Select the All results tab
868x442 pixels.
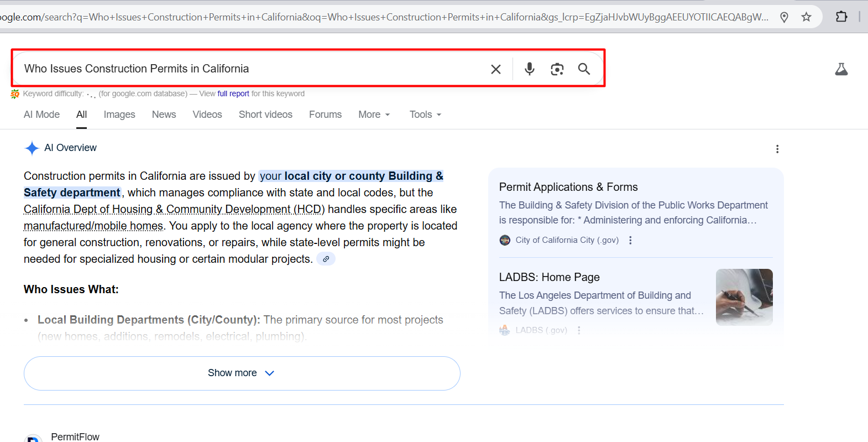tap(81, 115)
